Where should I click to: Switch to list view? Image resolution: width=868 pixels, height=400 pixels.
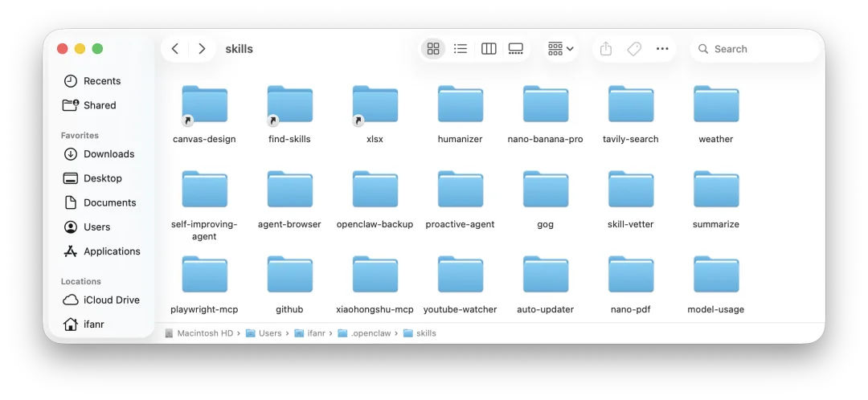click(460, 49)
